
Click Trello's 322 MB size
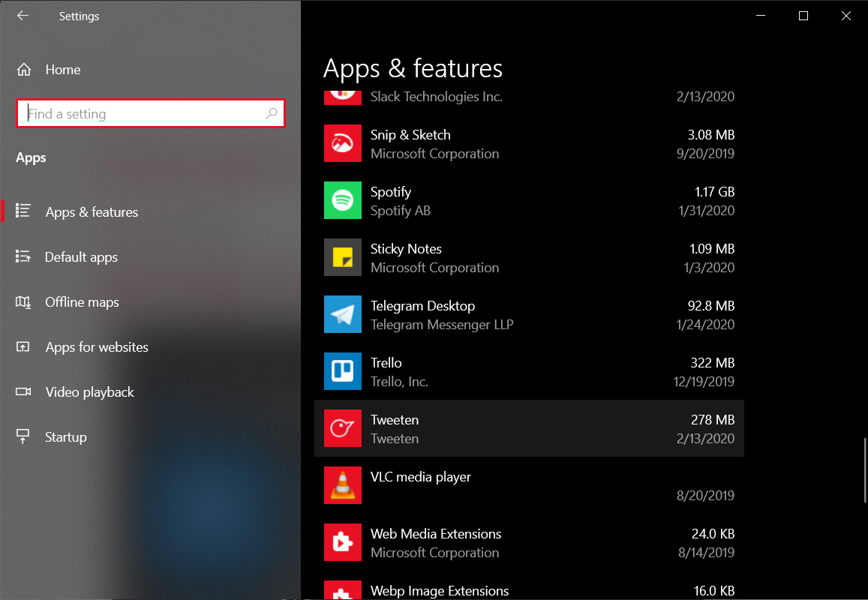[x=713, y=363]
